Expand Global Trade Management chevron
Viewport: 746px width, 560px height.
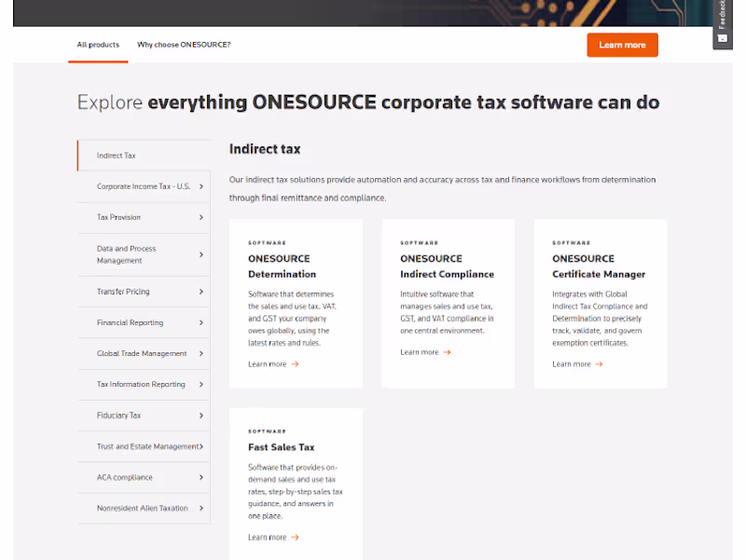pyautogui.click(x=201, y=354)
